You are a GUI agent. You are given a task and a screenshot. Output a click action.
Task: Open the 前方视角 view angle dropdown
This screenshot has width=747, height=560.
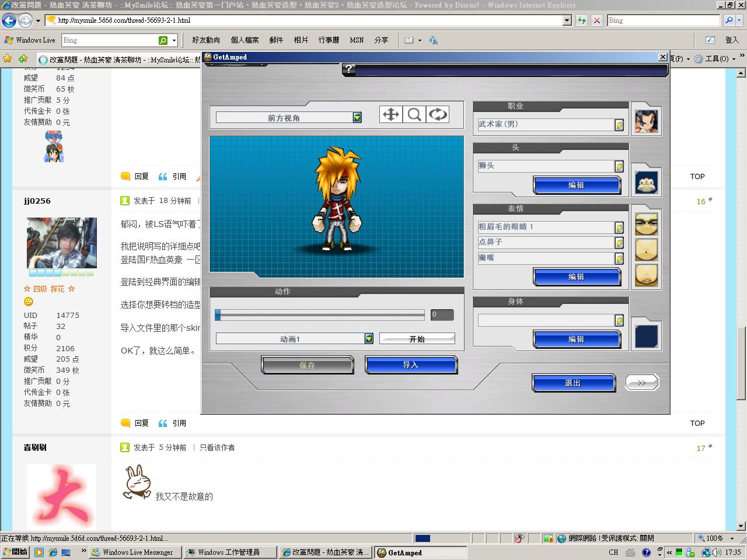(357, 118)
